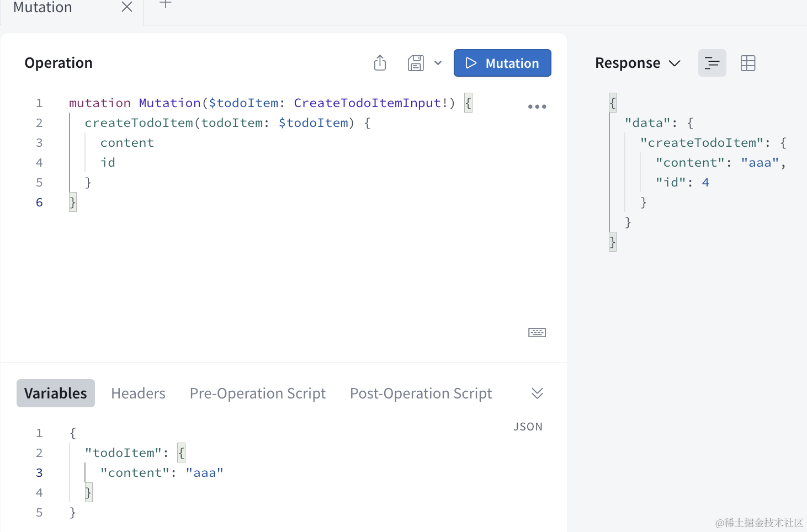The image size is (807, 532).
Task: Open the save options dropdown arrow
Action: point(438,63)
